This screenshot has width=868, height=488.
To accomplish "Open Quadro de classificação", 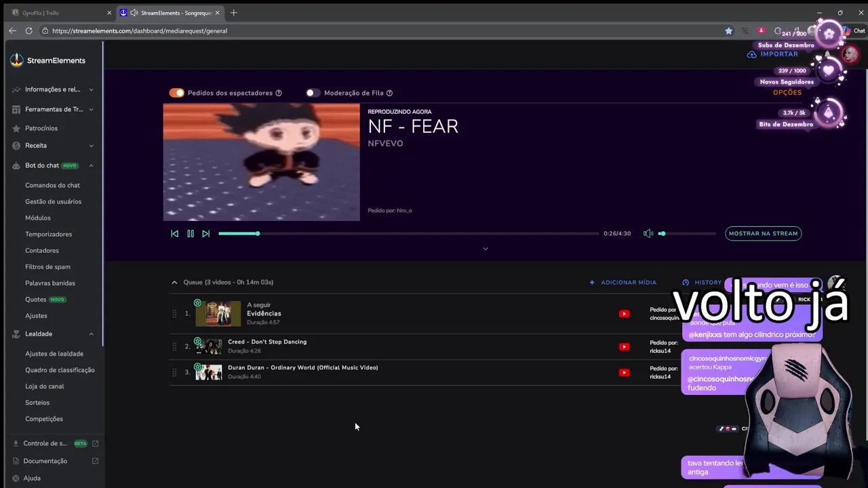I will (60, 370).
